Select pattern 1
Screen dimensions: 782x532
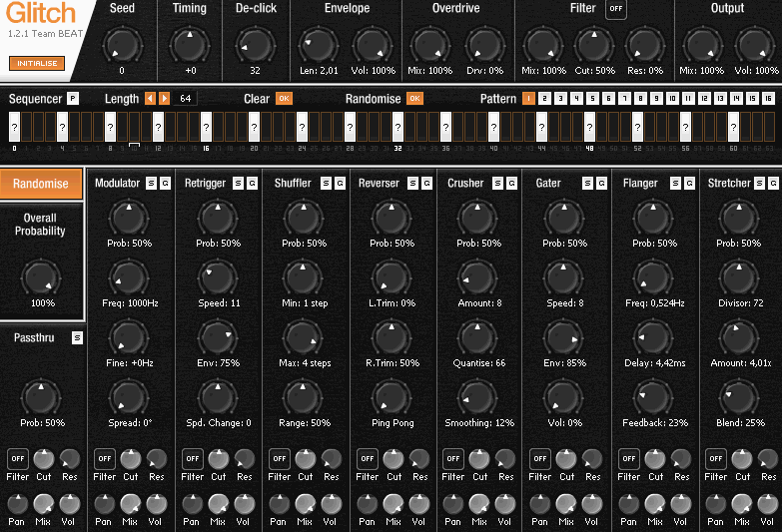pyautogui.click(x=528, y=98)
